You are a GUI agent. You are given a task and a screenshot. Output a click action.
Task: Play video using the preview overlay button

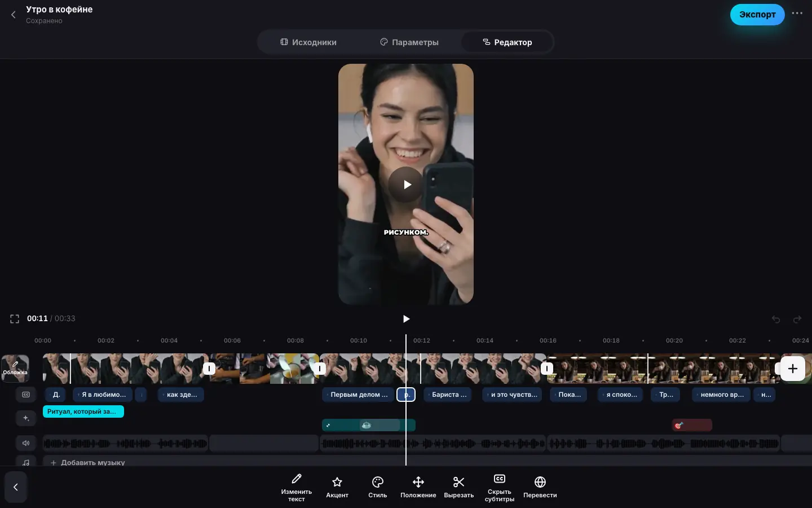point(406,185)
